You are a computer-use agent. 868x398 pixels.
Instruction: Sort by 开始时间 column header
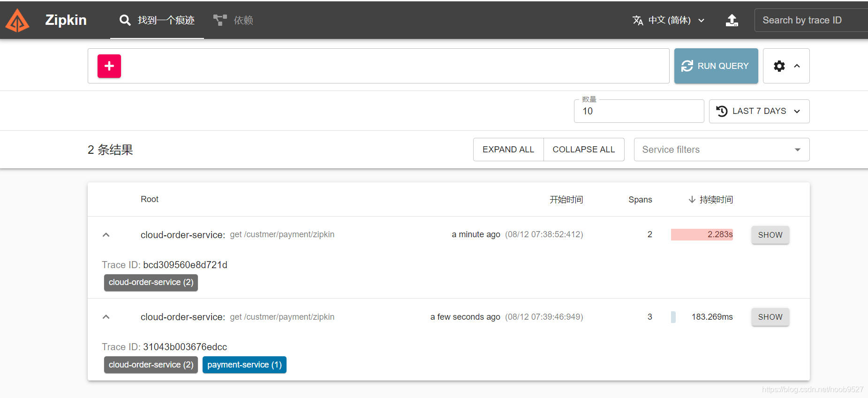(566, 200)
